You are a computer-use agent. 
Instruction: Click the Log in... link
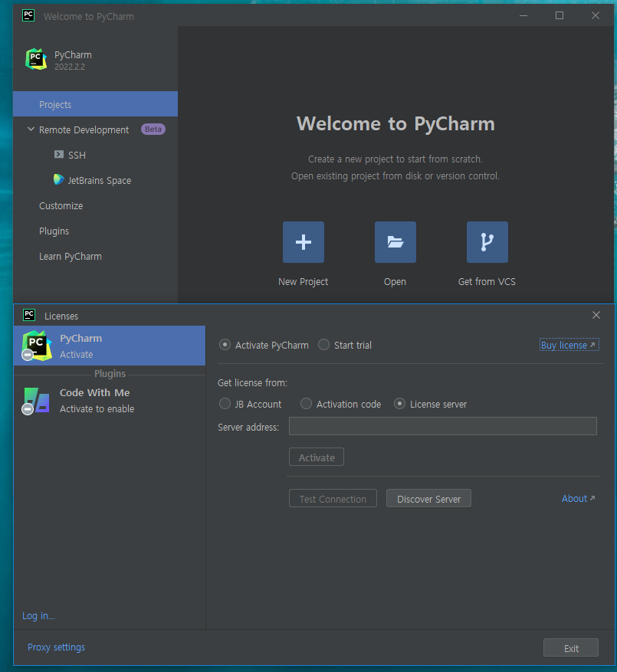tap(38, 616)
